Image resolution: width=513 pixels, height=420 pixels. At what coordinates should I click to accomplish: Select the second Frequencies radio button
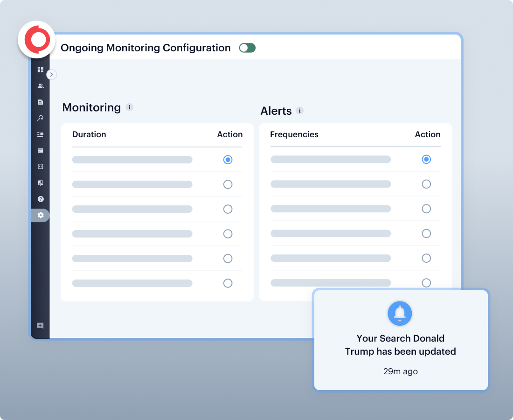click(426, 184)
